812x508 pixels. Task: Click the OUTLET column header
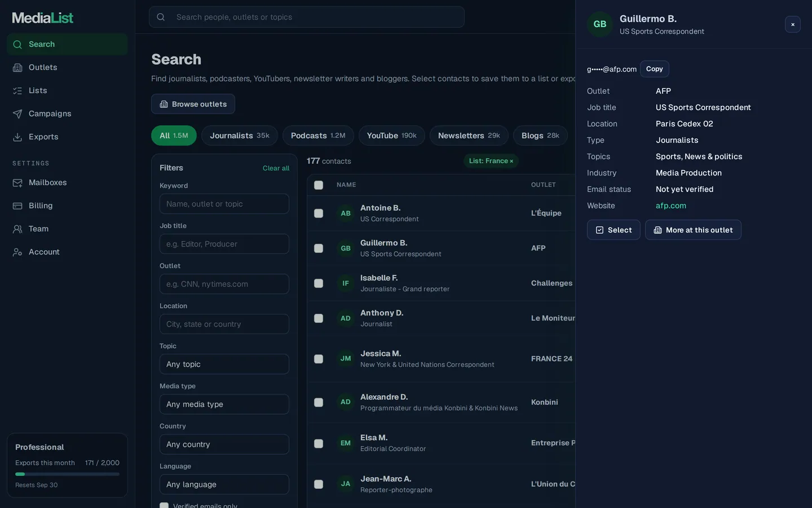[x=544, y=185]
